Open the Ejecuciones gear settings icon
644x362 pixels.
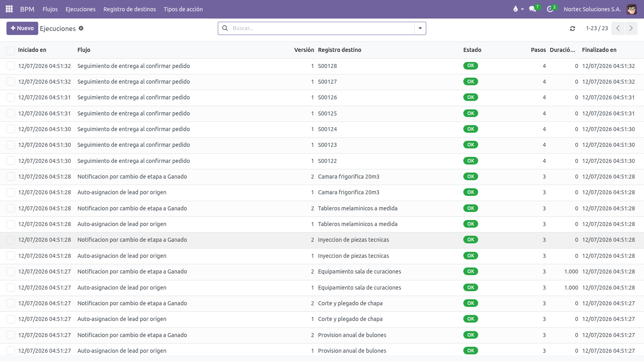[81, 28]
